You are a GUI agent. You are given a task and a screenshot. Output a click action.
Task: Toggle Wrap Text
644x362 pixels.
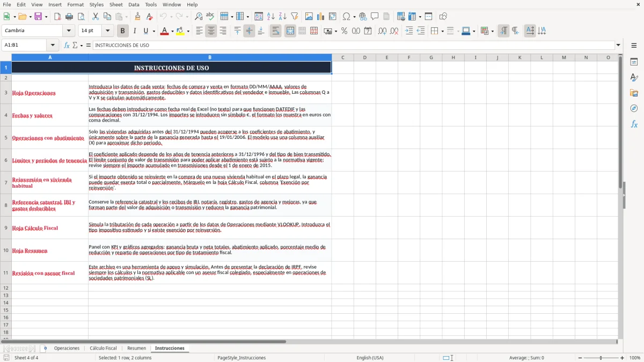tap(276, 31)
